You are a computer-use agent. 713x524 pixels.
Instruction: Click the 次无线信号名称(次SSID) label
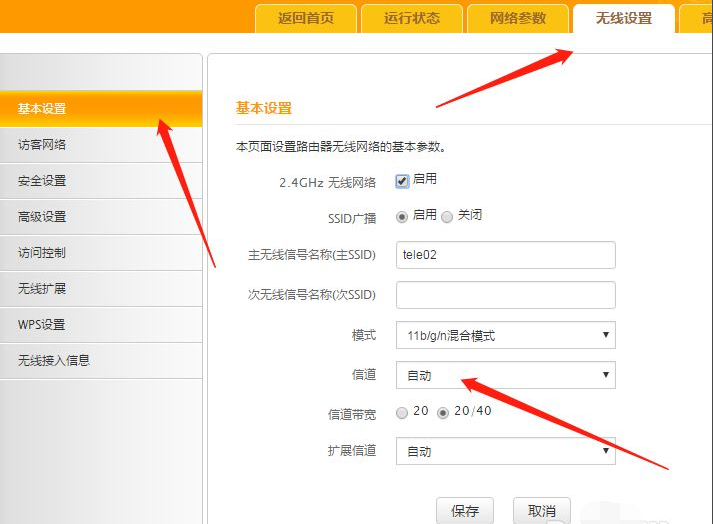click(x=311, y=295)
